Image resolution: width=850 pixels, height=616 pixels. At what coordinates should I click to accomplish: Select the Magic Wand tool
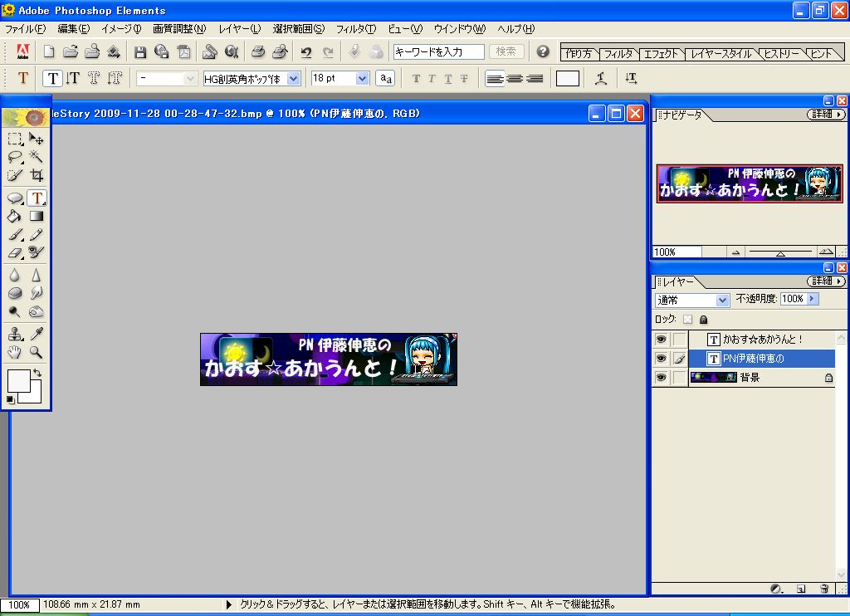coord(37,157)
